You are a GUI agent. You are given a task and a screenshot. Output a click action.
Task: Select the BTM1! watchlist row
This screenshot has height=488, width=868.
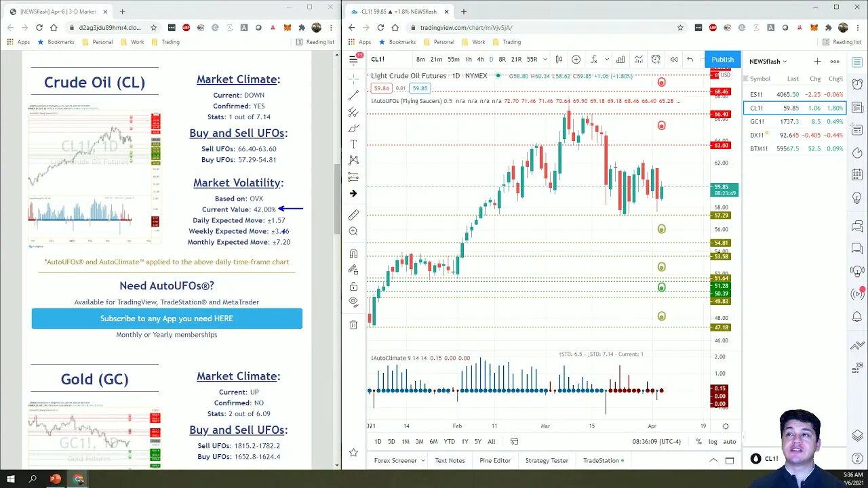796,148
